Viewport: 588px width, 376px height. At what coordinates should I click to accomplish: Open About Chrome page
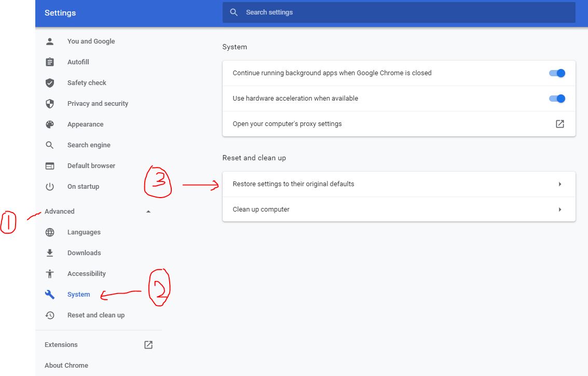(66, 366)
